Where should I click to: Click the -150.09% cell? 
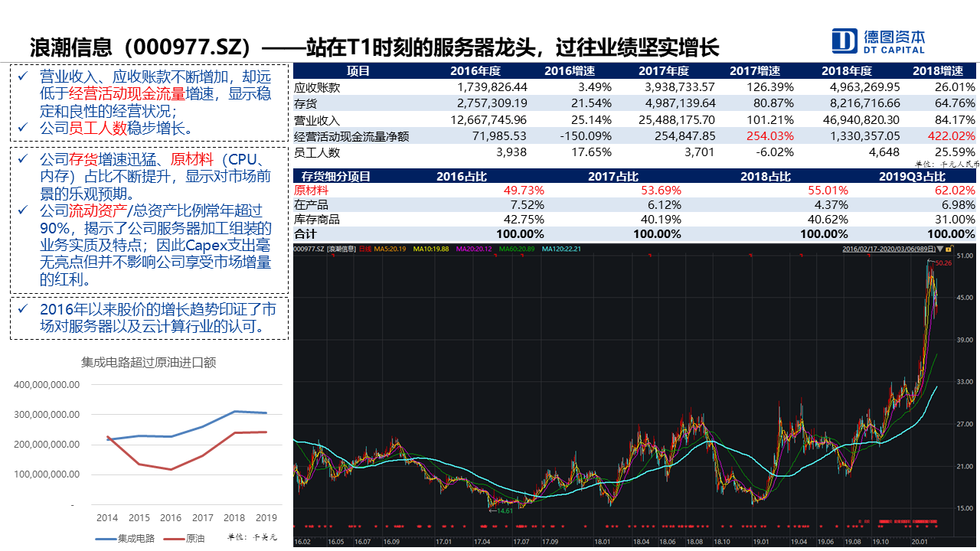pos(585,136)
